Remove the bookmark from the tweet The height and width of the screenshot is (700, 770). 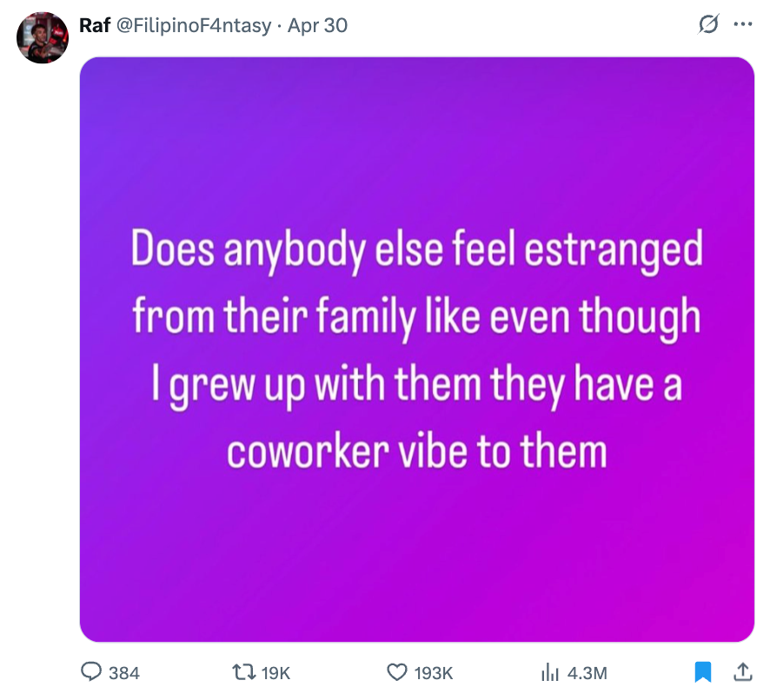click(x=700, y=671)
